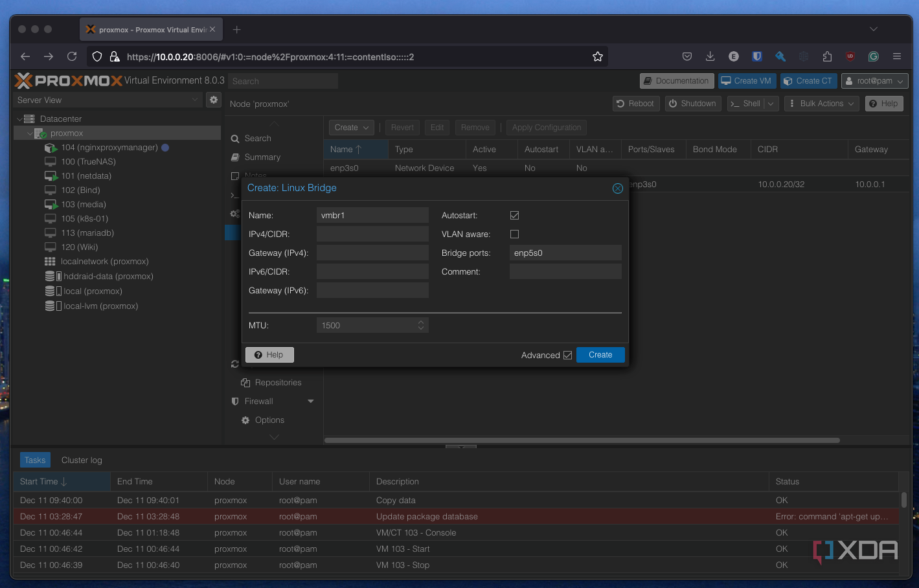
Task: Adjust the MTU stepper arrows
Action: coord(421,325)
